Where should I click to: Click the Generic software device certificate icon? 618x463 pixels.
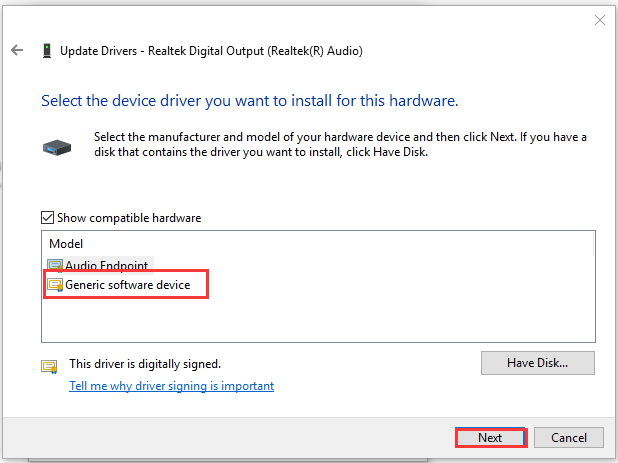coord(55,285)
